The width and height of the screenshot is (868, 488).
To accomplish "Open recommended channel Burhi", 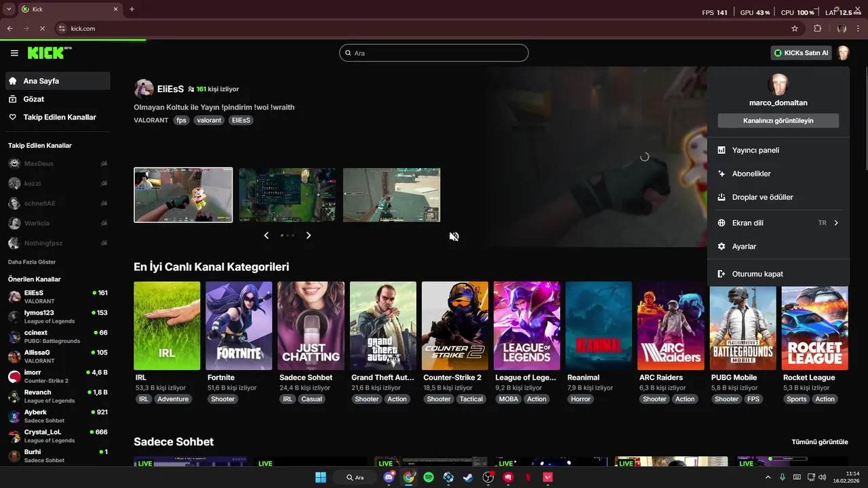I will click(58, 455).
